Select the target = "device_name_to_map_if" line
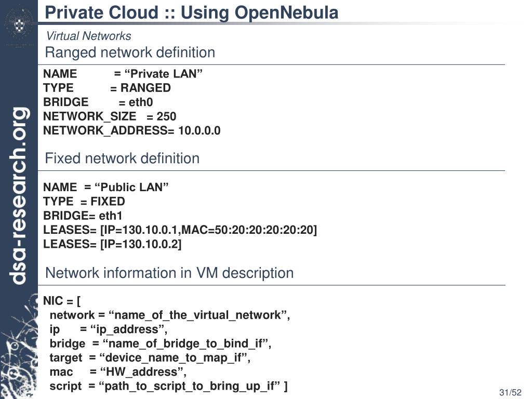The image size is (532, 399). pos(150,358)
